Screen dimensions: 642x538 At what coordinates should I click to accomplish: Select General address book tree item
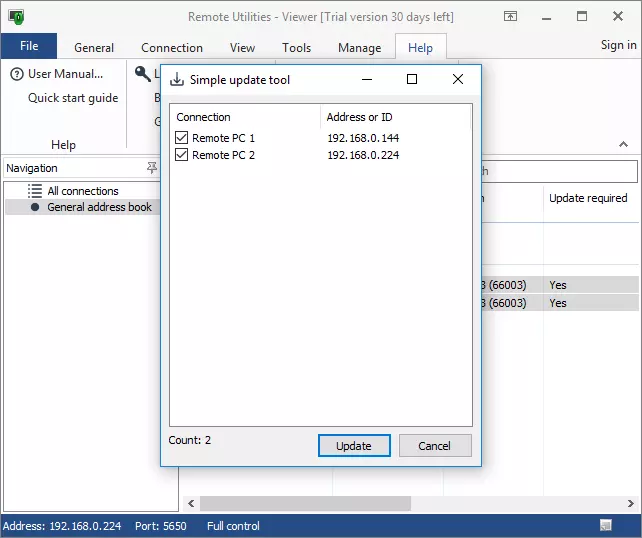pos(99,207)
